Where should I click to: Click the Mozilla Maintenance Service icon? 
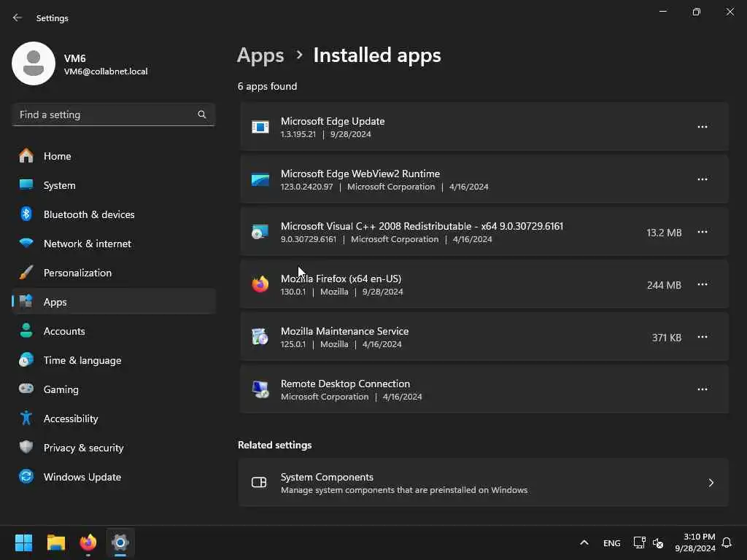260,337
